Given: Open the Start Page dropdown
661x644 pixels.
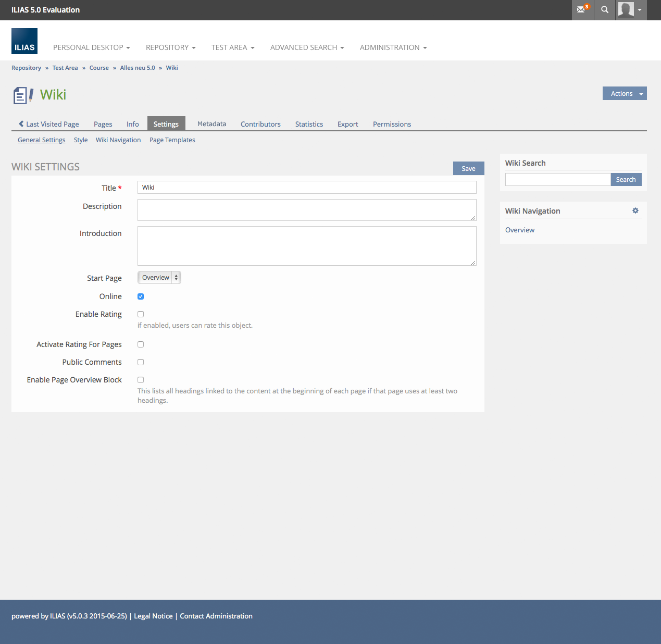Looking at the screenshot, I should coord(159,278).
